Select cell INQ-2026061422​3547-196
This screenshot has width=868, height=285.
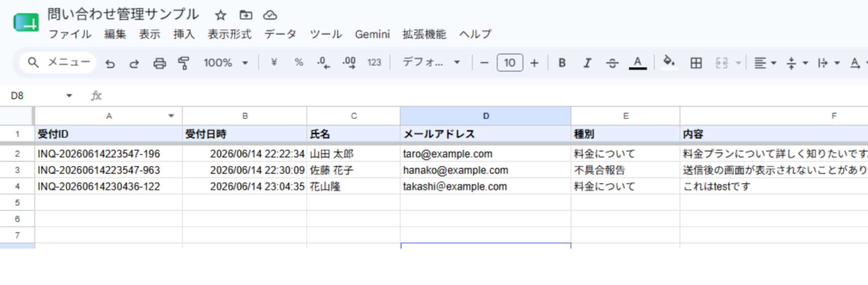(x=108, y=154)
